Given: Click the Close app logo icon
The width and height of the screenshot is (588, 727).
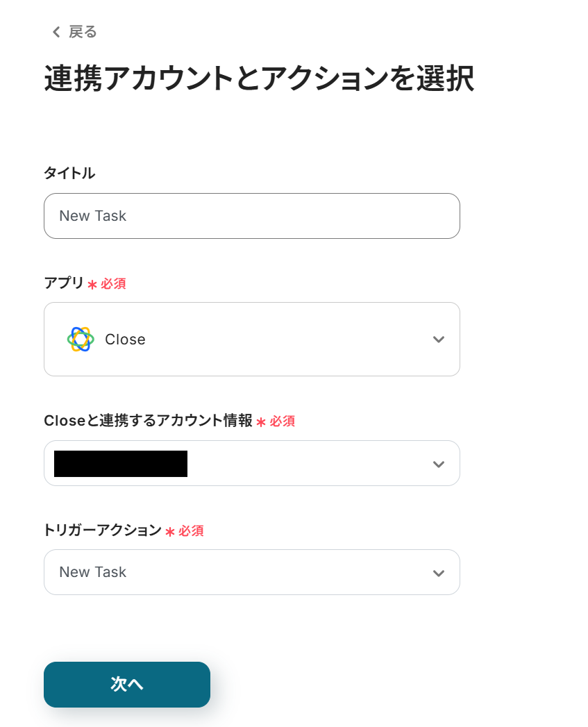Looking at the screenshot, I should coord(81,340).
